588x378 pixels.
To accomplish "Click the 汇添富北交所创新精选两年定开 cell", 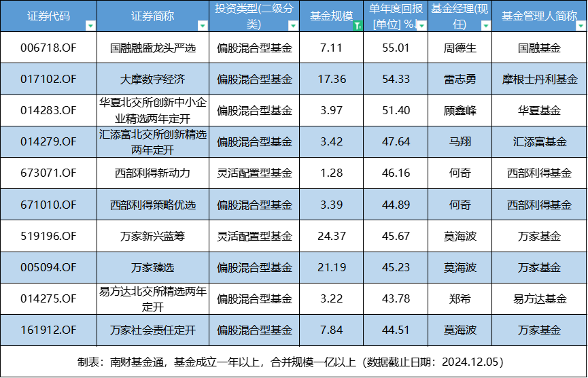I will pos(152,142).
